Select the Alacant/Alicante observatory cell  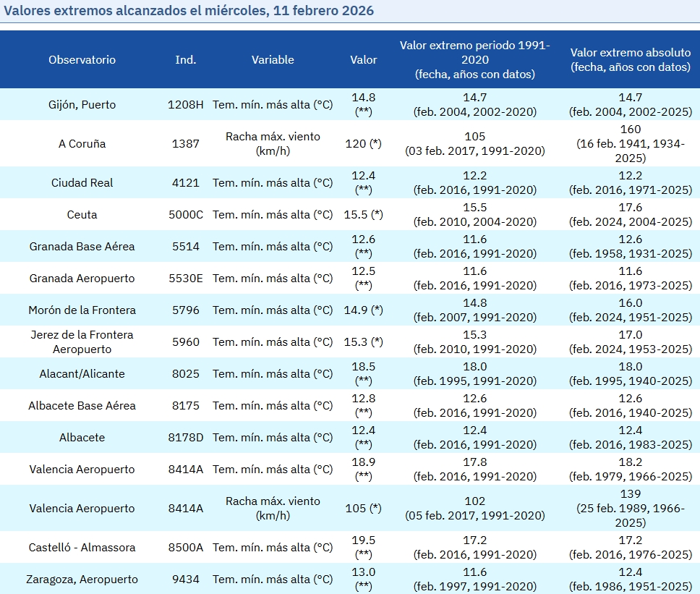[82, 374]
